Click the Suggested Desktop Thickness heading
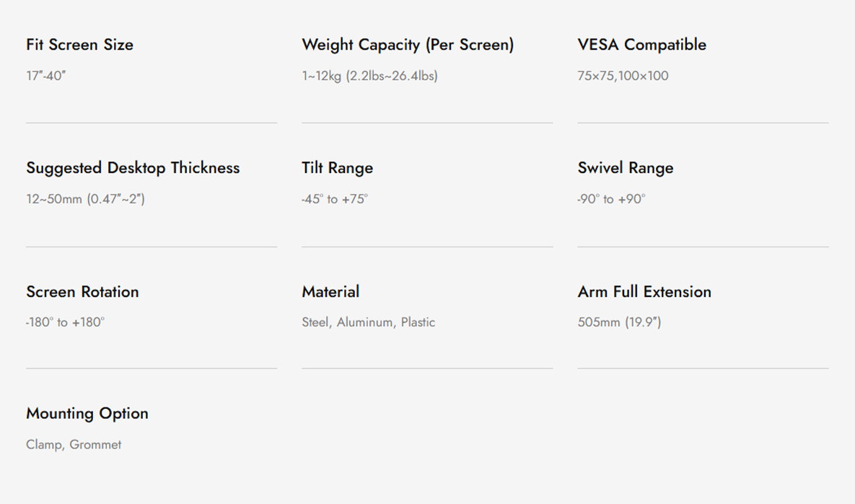 133,168
